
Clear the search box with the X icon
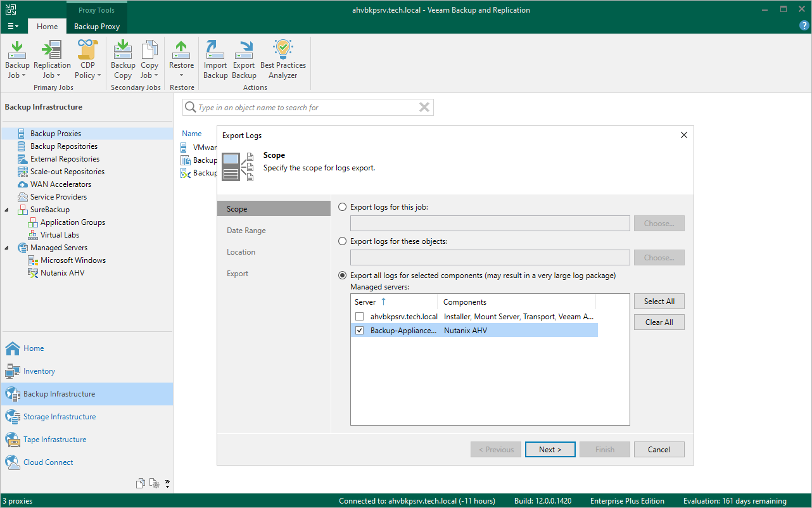pyautogui.click(x=424, y=108)
